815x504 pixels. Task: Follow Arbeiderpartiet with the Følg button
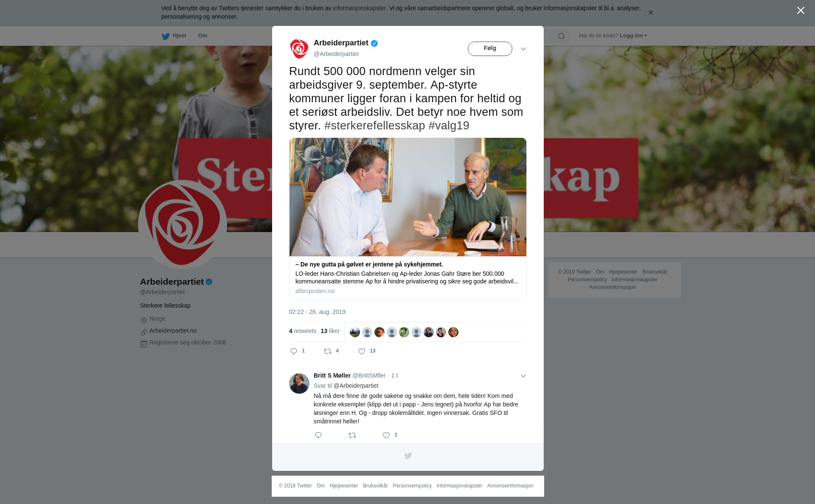pos(490,49)
